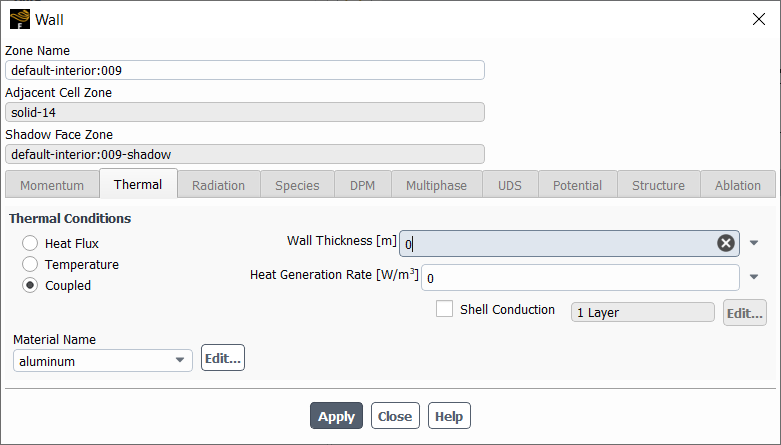The height and width of the screenshot is (445, 781).
Task: Close the Wall dialog window
Action: point(759,19)
